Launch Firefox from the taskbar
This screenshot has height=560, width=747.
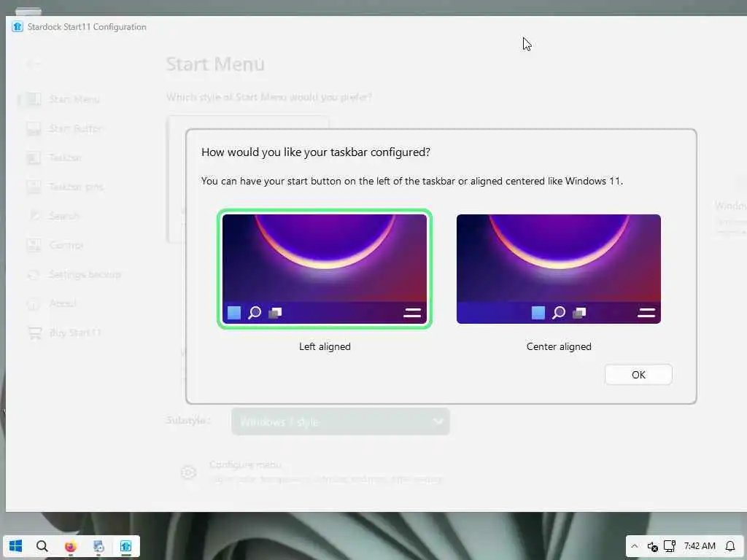point(71,545)
